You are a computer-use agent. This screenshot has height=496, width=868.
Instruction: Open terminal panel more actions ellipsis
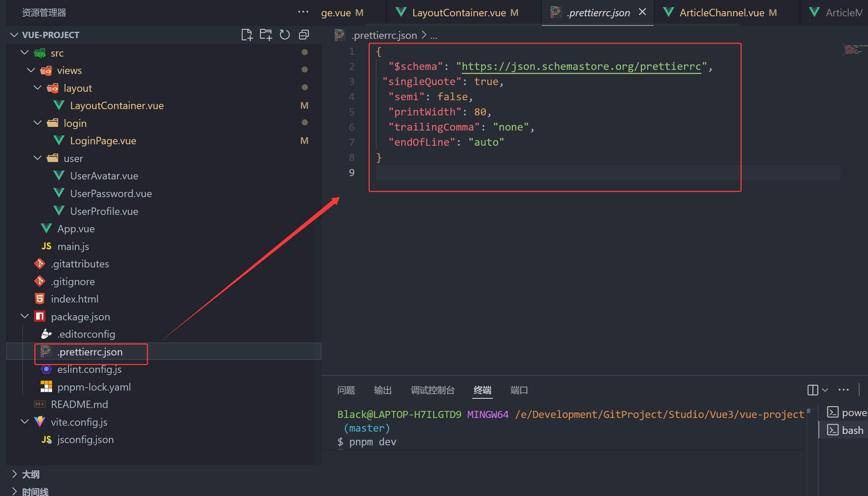pyautogui.click(x=844, y=390)
